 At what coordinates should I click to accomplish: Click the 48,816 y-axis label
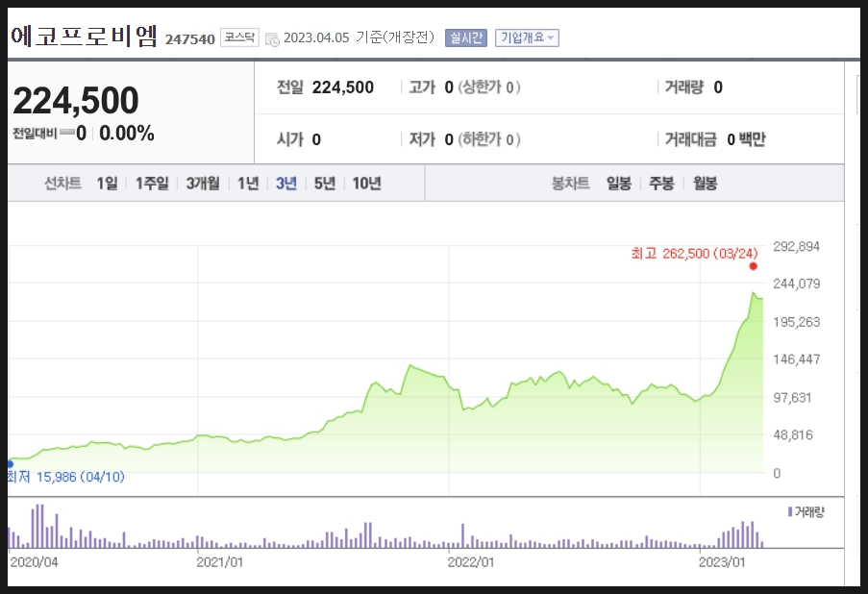(793, 435)
